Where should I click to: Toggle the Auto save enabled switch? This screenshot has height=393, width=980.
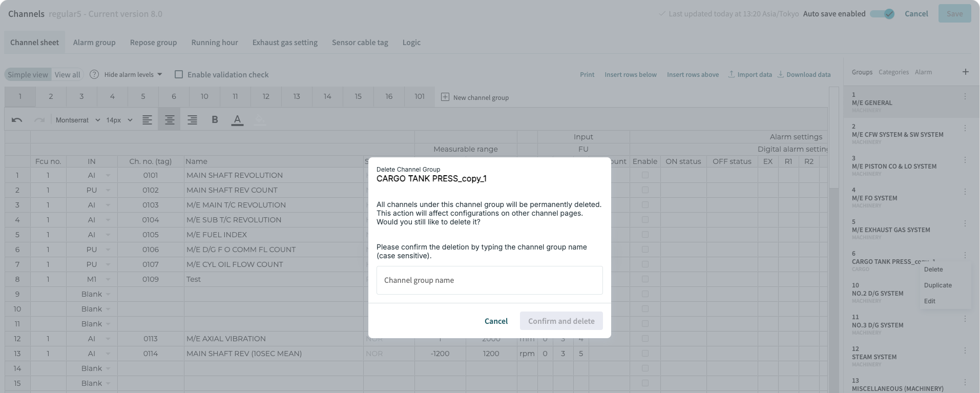(x=882, y=14)
